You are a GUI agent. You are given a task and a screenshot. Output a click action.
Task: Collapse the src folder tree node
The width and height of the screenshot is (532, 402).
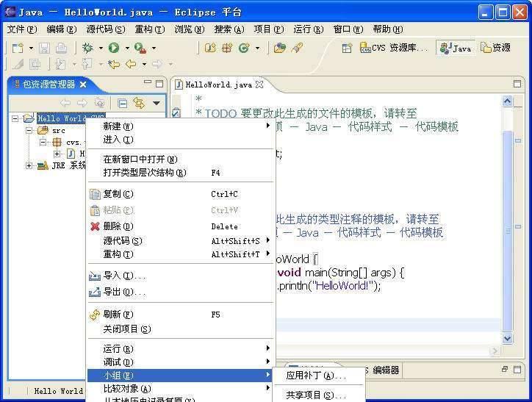(x=29, y=130)
